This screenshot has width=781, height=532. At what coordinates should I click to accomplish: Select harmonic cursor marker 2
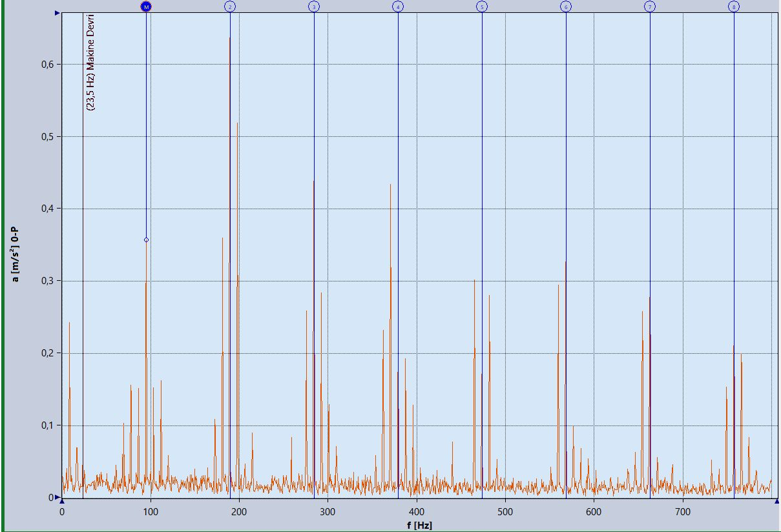click(x=230, y=6)
